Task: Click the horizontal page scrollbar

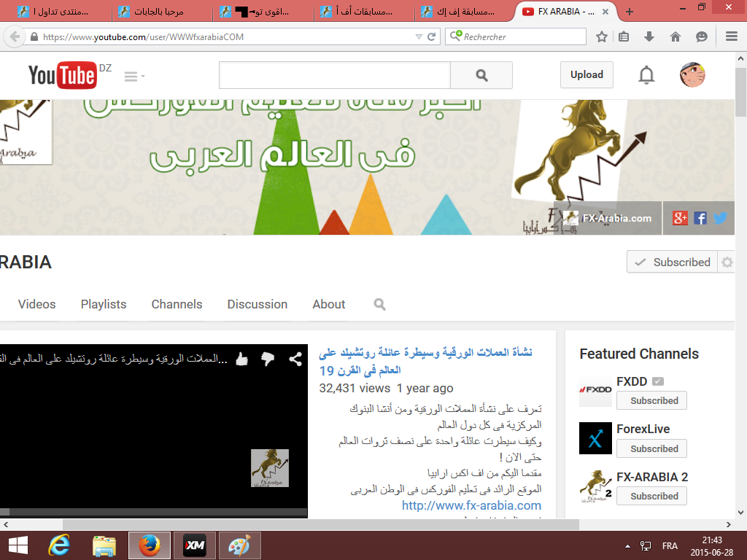Action: click(x=321, y=525)
